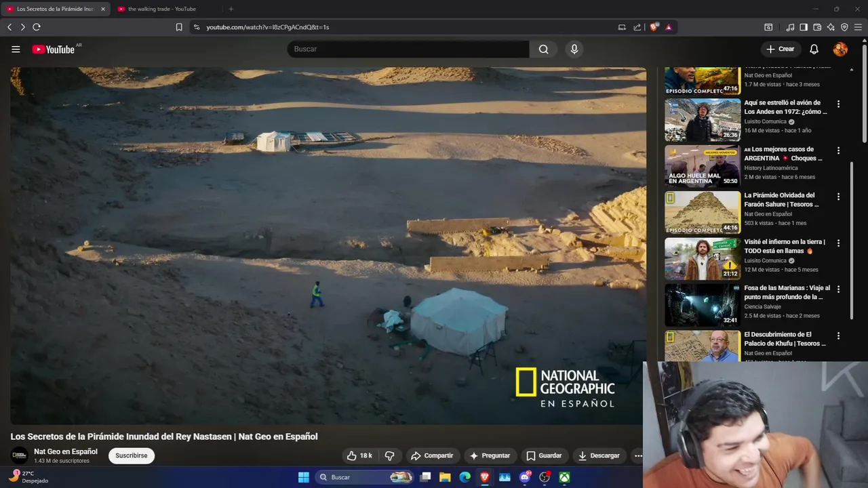
Task: Install or cast using the screen icon in address bar
Action: pyautogui.click(x=622, y=27)
